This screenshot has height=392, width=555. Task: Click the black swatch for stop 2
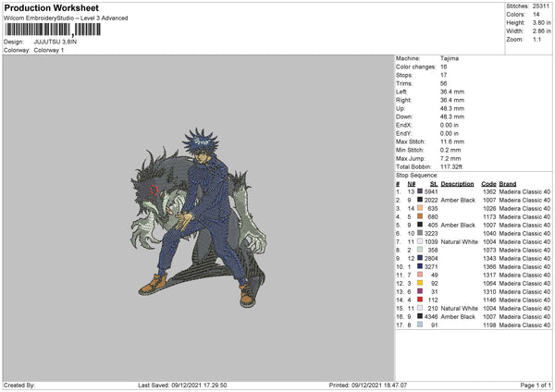coord(420,200)
